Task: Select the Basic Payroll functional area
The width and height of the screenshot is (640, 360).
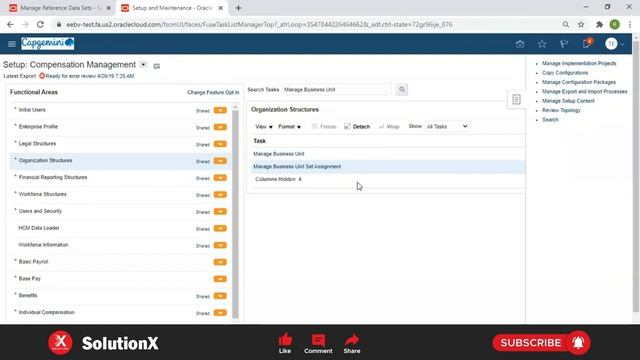Action: 33,262
